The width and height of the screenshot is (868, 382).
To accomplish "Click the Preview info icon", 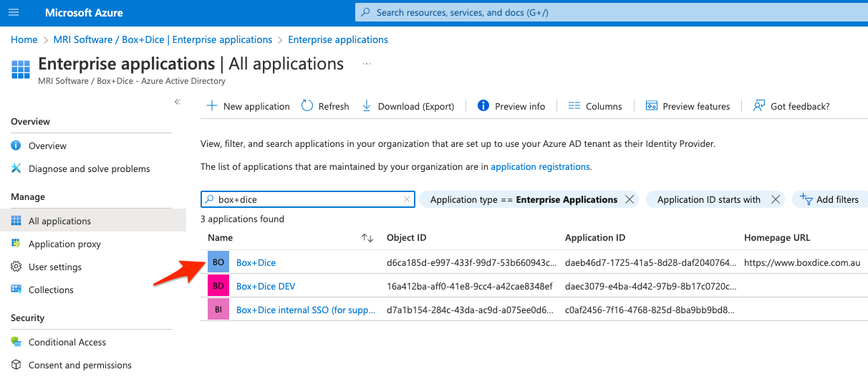I will coord(483,105).
